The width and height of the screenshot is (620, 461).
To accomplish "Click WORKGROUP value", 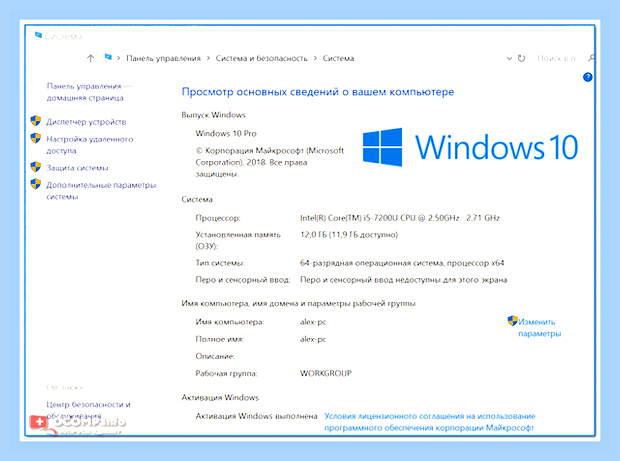I will tap(325, 373).
